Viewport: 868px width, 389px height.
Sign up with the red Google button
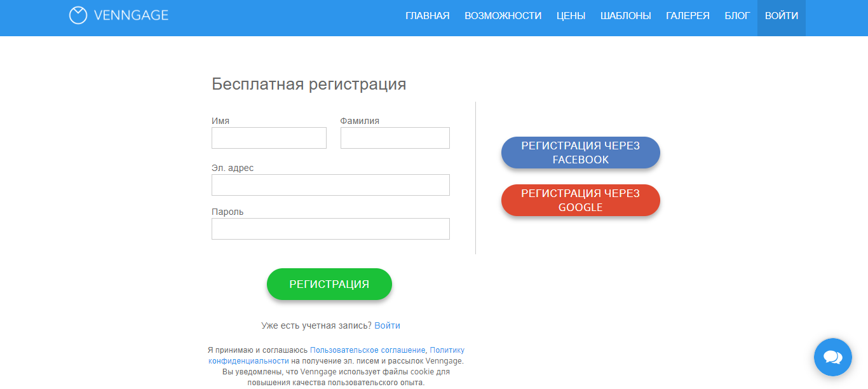(580, 200)
